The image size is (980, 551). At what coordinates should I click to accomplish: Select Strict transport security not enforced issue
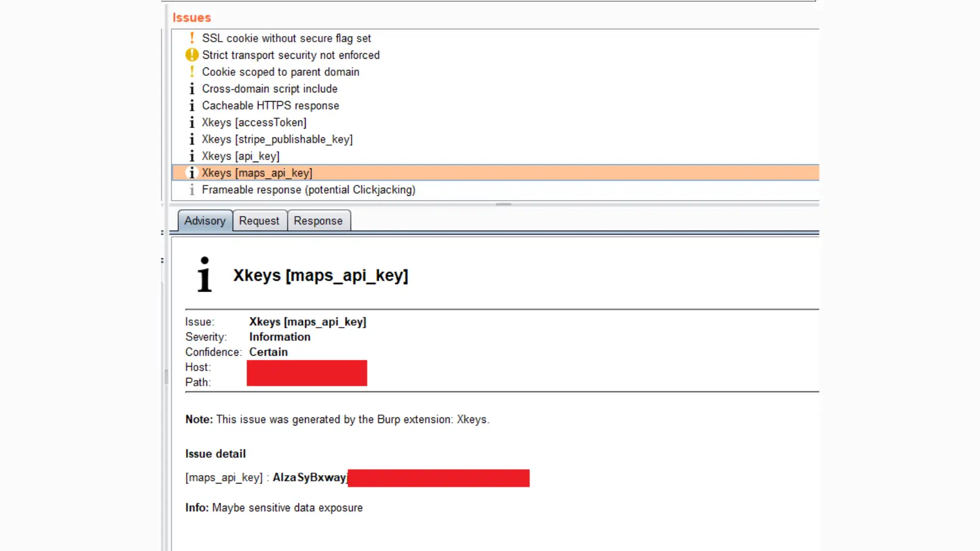pos(290,55)
